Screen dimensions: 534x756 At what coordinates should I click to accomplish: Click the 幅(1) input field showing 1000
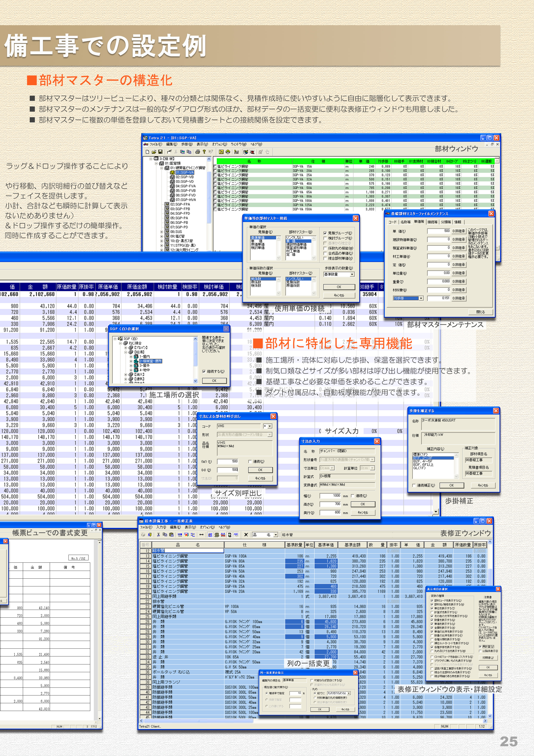330,495
